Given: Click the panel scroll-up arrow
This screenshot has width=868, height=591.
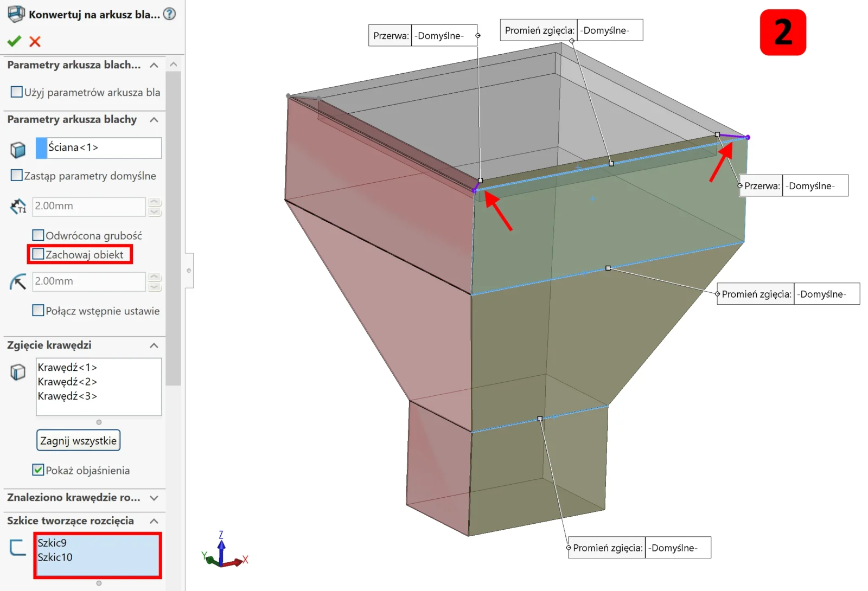Looking at the screenshot, I should coord(174,65).
